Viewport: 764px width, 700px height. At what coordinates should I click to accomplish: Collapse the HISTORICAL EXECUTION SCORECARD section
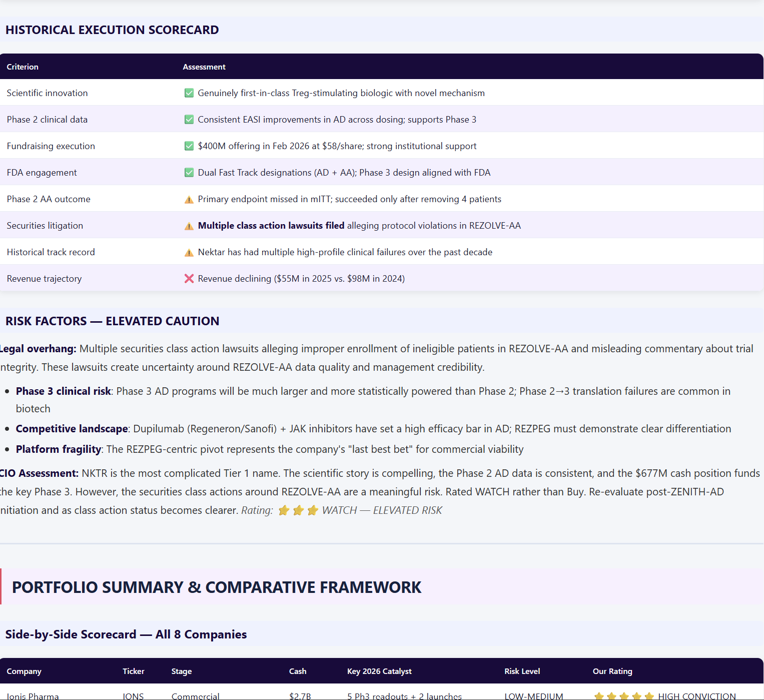112,30
